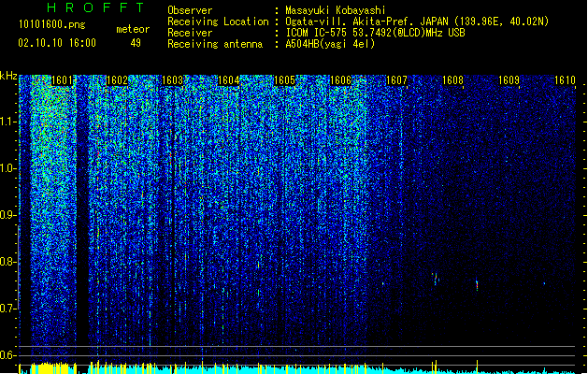This screenshot has height=374, width=588.
Task: Click the kHz axis unit label
Action: pyautogui.click(x=8, y=76)
